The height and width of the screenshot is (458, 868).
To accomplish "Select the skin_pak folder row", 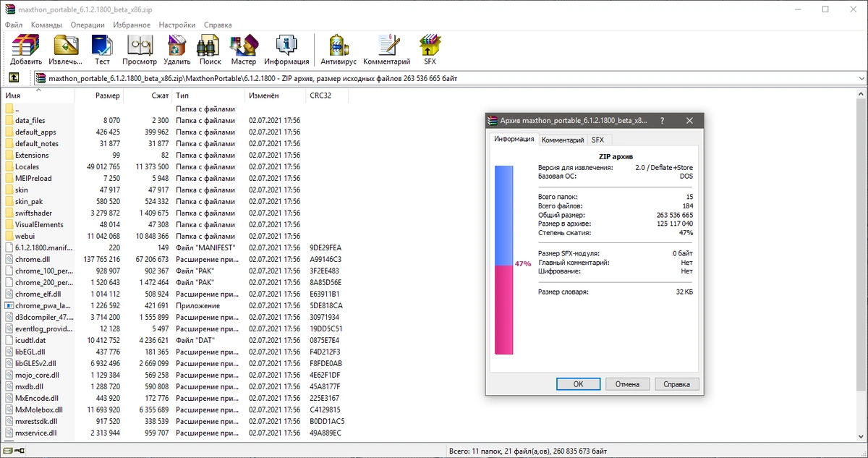I will coord(174,201).
